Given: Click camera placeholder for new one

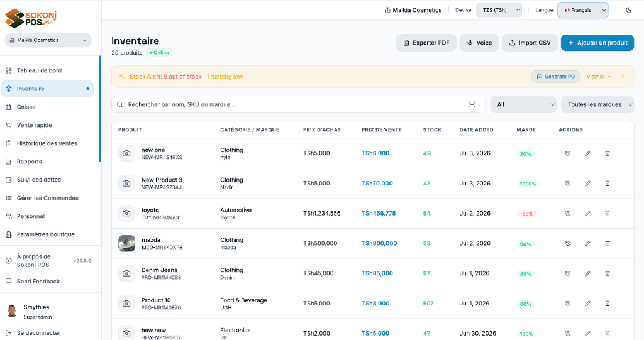Looking at the screenshot, I should point(126,153).
